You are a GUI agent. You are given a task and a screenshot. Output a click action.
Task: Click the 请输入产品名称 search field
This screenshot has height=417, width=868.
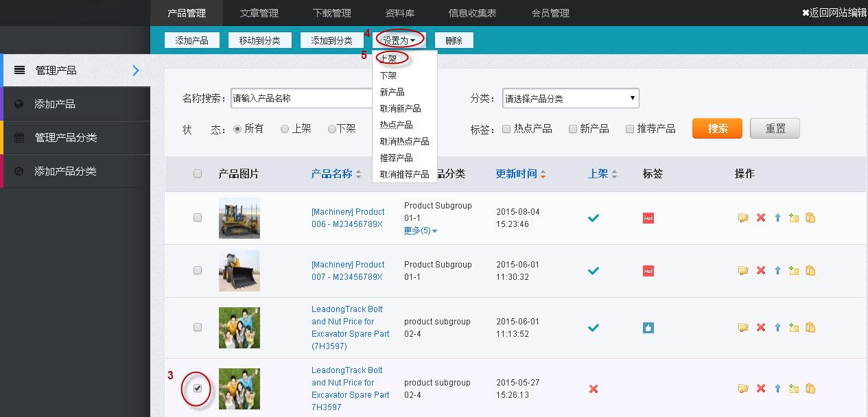[301, 98]
